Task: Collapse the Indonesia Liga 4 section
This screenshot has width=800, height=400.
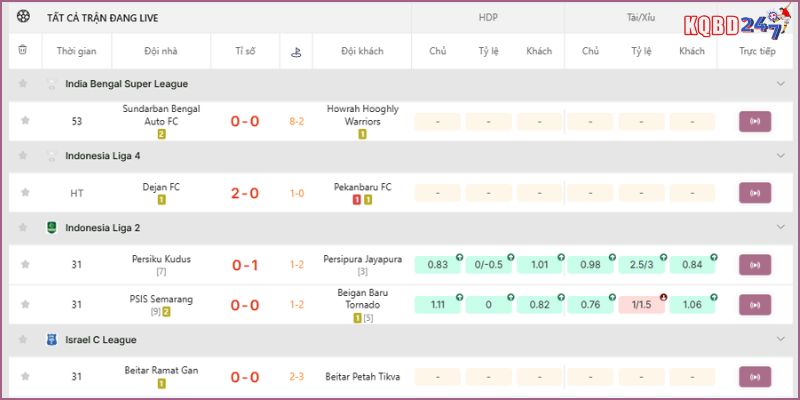Action: tap(781, 156)
